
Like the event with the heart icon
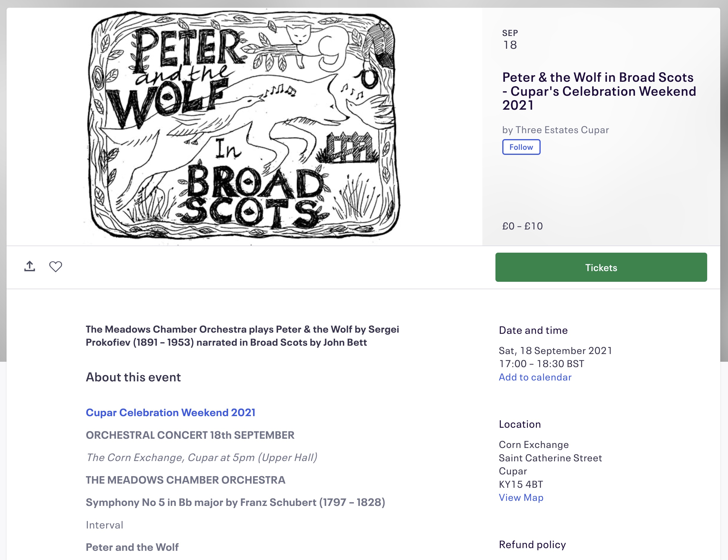point(56,267)
